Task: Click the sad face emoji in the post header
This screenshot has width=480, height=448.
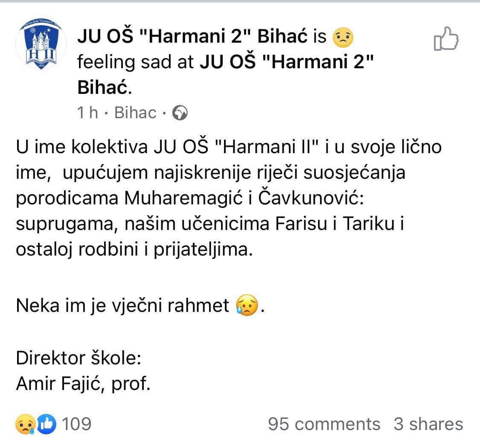Action: click(343, 38)
